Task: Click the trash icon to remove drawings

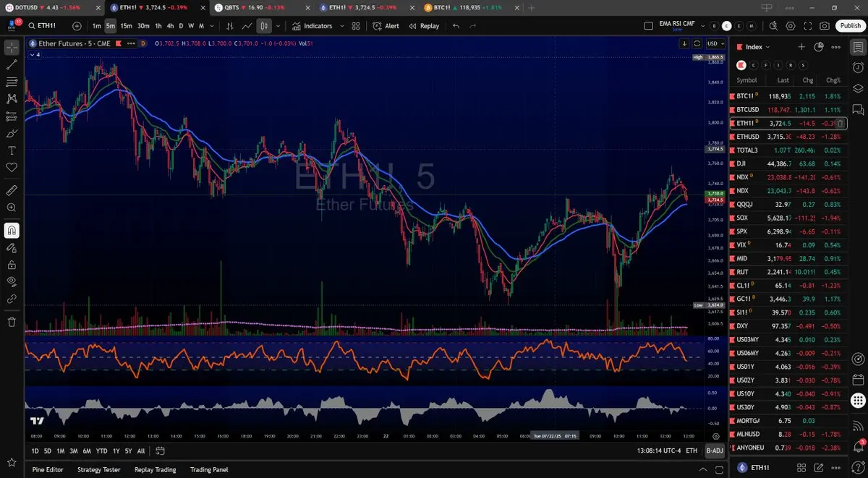Action: pyautogui.click(x=12, y=322)
